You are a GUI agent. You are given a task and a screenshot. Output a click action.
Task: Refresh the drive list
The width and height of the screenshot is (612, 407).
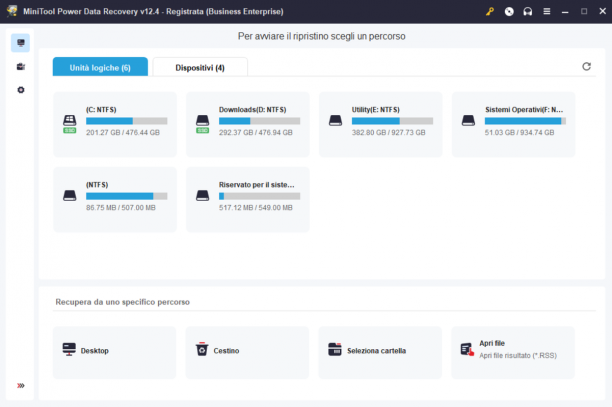coord(586,66)
